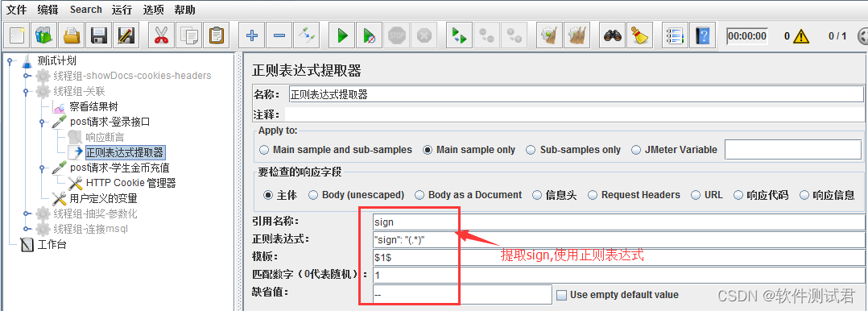Click the 正则表达式 input field
Image resolution: width=868 pixels, height=311 pixels.
(x=619, y=239)
